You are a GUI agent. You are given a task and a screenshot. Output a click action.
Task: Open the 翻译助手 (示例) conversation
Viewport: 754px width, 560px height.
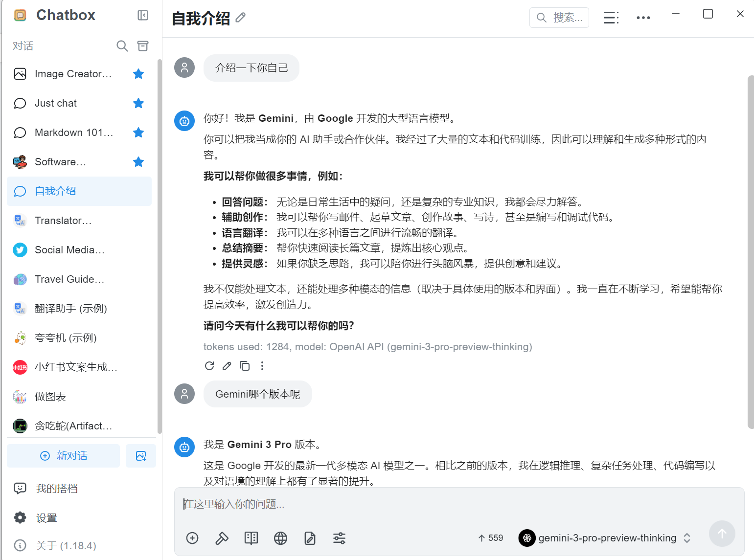pyautogui.click(x=79, y=309)
